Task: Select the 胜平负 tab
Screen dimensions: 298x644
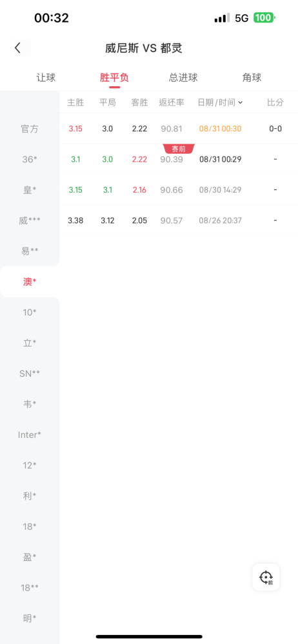Action: 114,77
